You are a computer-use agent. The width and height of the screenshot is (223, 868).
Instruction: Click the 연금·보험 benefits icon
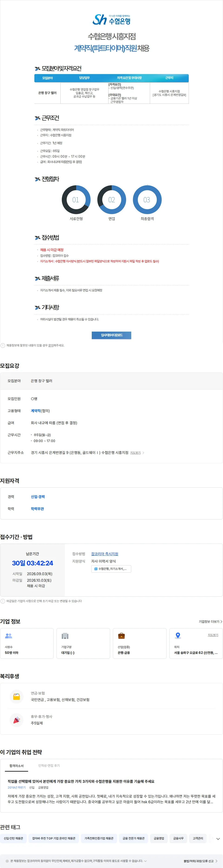pyautogui.click(x=16, y=696)
